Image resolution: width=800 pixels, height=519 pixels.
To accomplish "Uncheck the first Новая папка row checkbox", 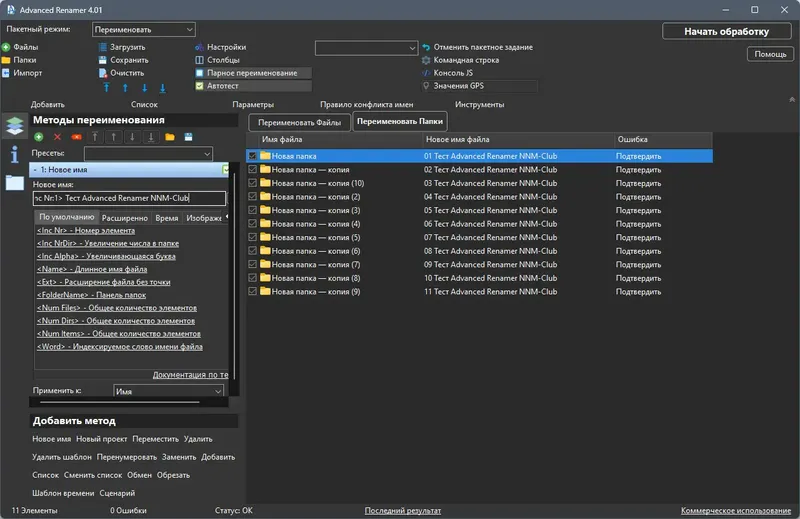I will tap(253, 156).
